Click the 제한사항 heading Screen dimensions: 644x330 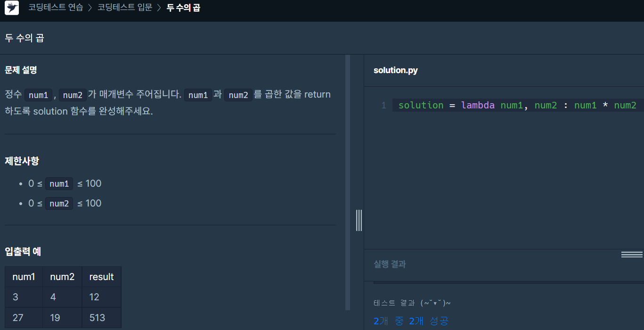pos(22,161)
